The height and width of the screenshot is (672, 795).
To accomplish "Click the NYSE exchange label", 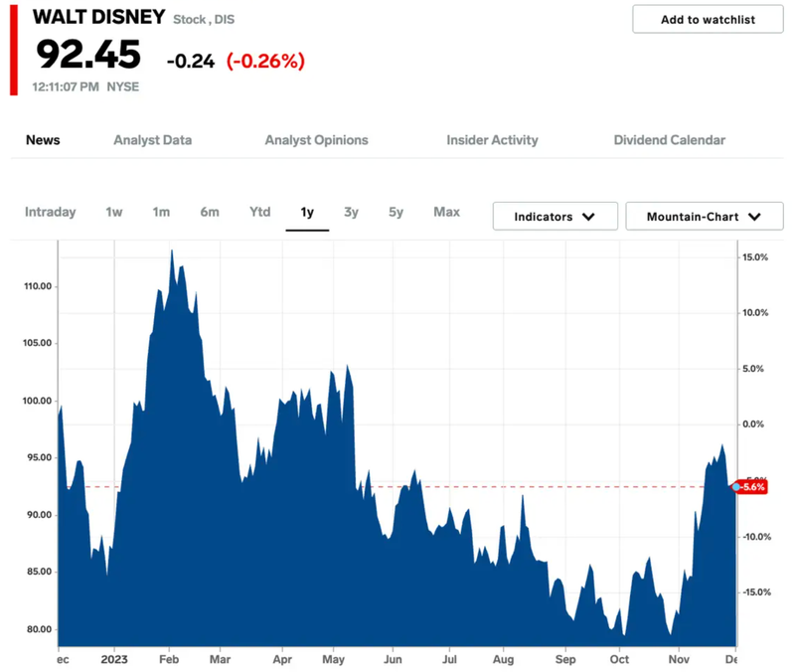I will pyautogui.click(x=122, y=86).
